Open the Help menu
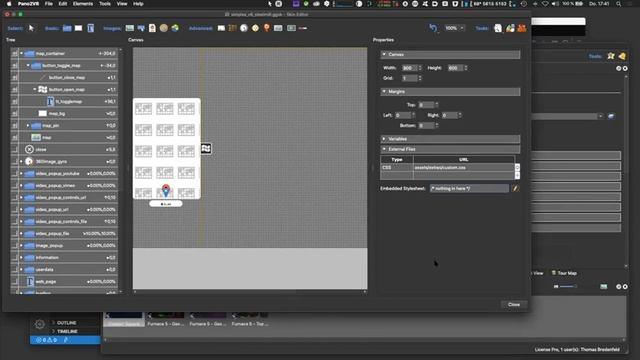 point(138,4)
